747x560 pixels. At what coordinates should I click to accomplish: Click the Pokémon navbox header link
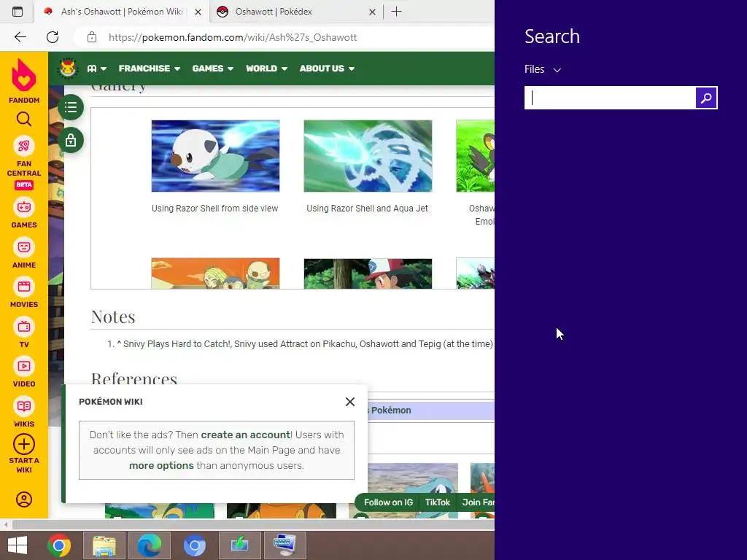tap(391, 411)
